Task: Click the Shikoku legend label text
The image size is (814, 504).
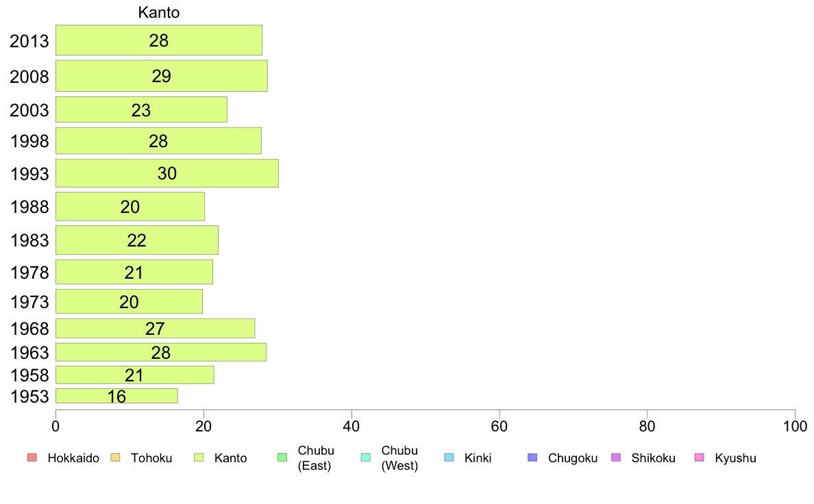Action: pos(653,458)
